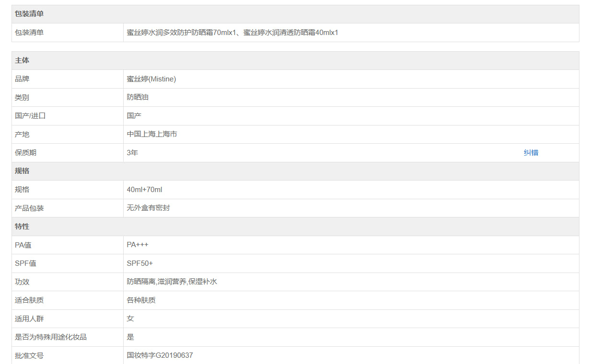Select the 40ml+70ml specification value
This screenshot has width=590, height=364.
click(x=144, y=190)
